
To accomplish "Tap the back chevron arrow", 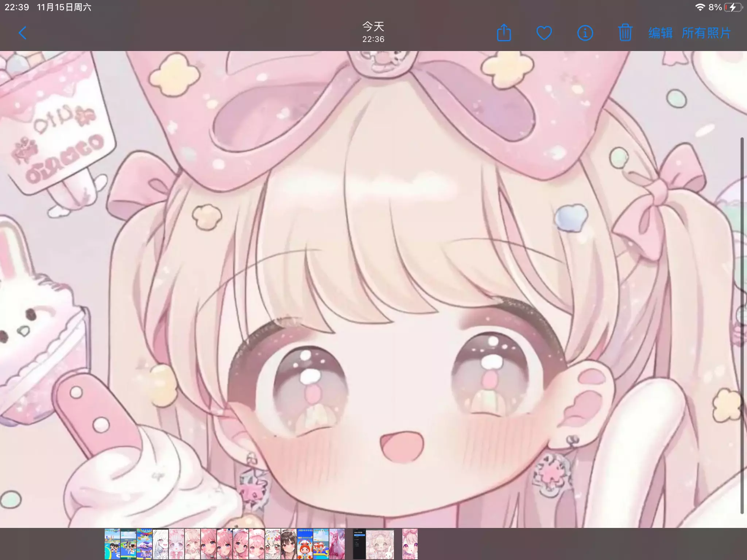I will [23, 33].
